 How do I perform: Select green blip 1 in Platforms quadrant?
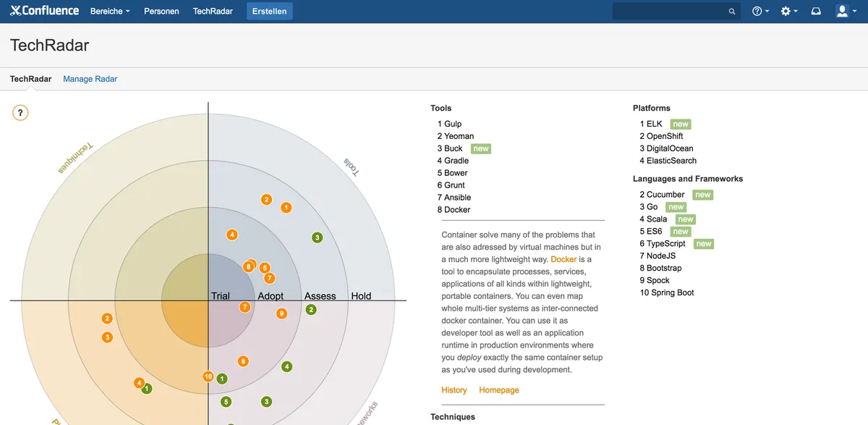coord(148,389)
